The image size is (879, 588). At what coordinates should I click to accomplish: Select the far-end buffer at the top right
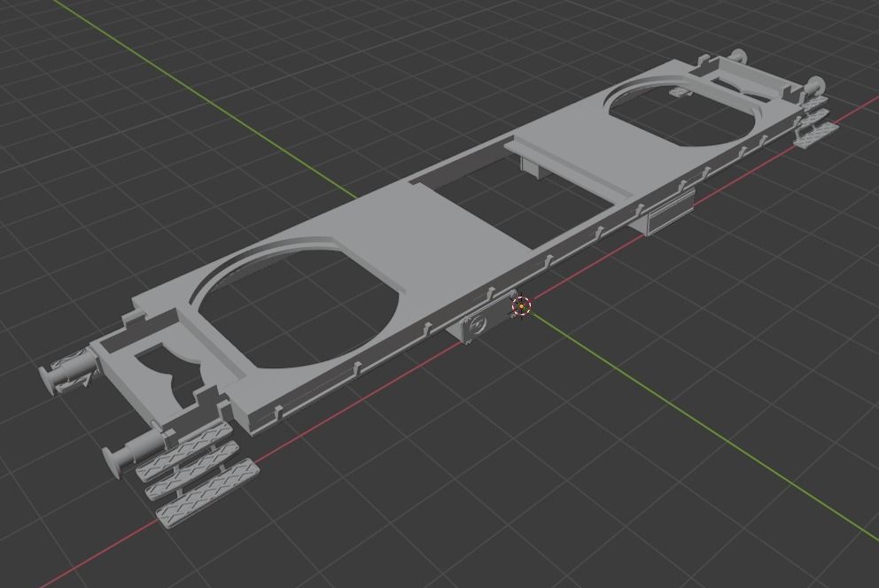813,87
